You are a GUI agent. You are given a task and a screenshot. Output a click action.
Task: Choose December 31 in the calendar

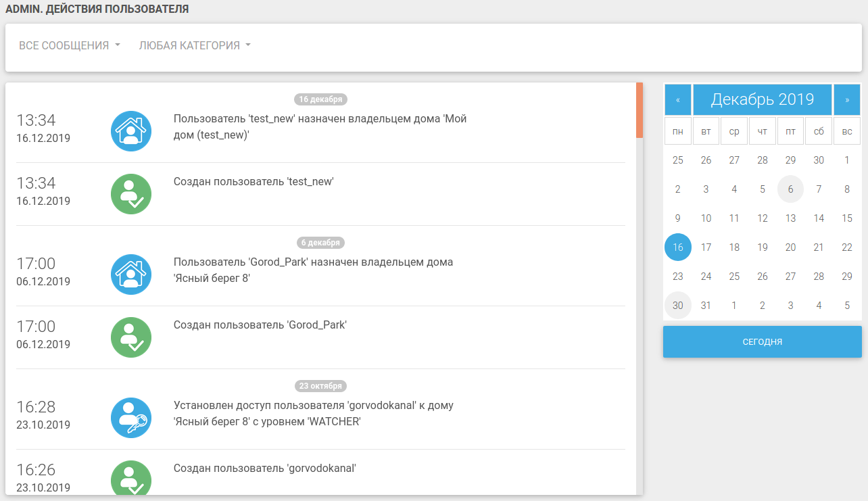point(706,306)
